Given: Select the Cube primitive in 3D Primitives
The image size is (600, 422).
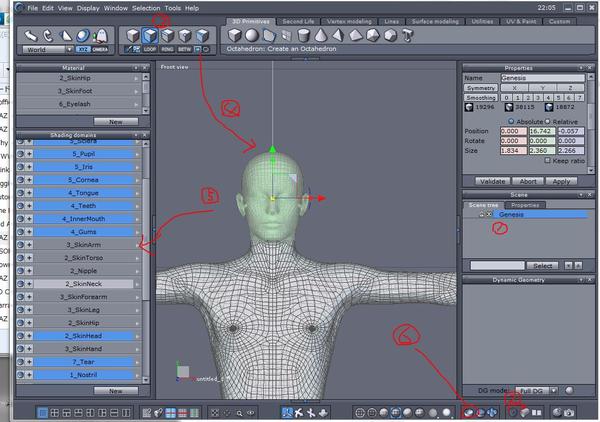Looking at the screenshot, I should click(234, 36).
